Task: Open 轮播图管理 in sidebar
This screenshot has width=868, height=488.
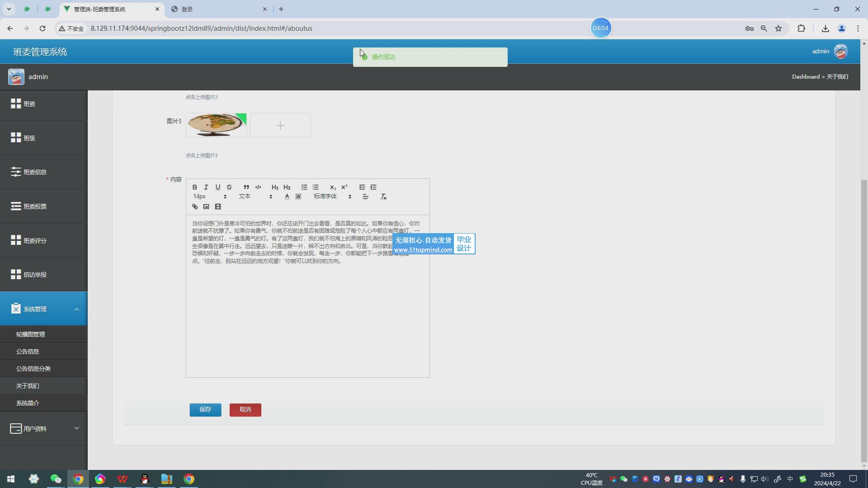Action: 31,334
